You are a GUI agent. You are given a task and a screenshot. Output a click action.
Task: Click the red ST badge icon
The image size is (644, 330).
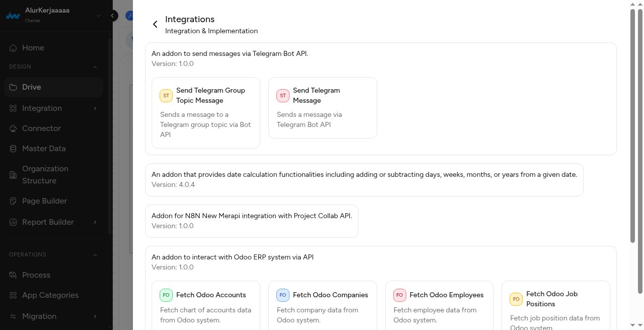pyautogui.click(x=283, y=96)
